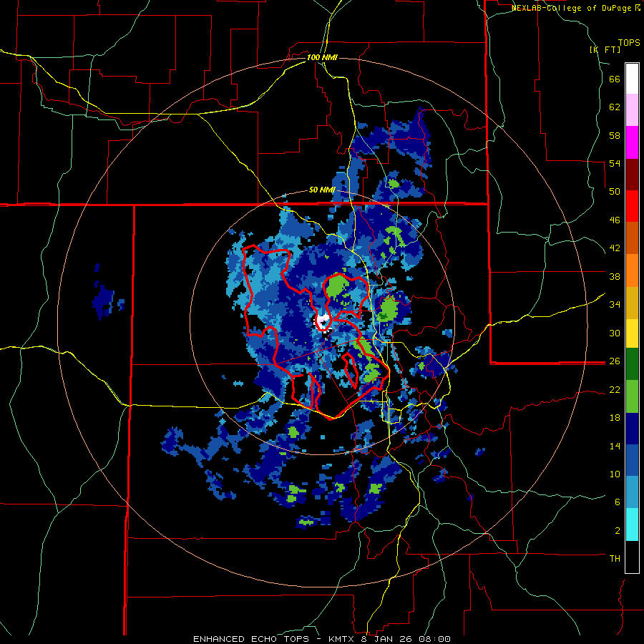This screenshot has width=644, height=644.
Task: Select the bright red legend swatch
Action: pos(632,206)
